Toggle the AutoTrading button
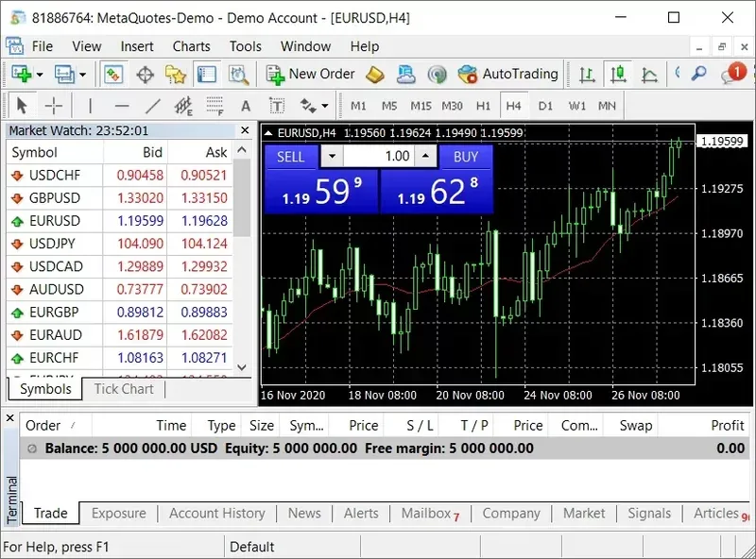The width and height of the screenshot is (756, 559). [508, 75]
